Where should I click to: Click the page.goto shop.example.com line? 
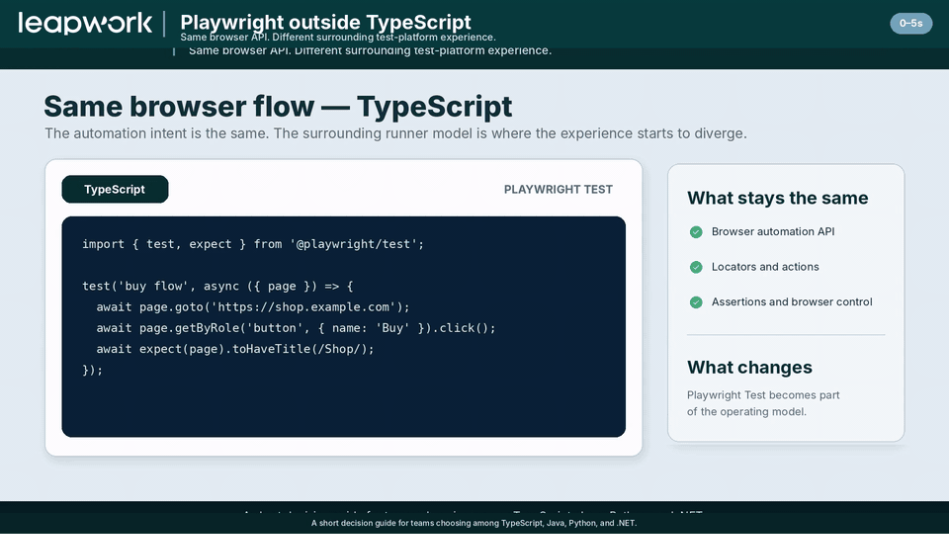(253, 307)
